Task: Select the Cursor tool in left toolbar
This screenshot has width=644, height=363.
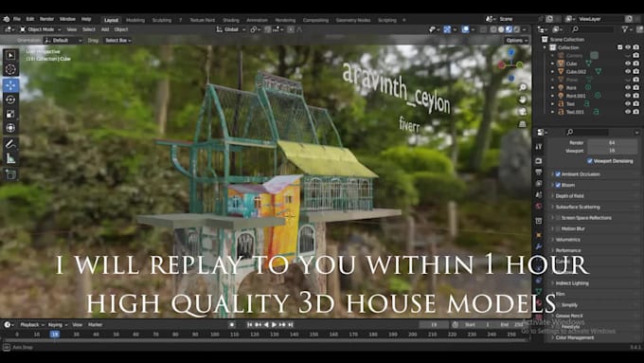Action: coord(10,69)
